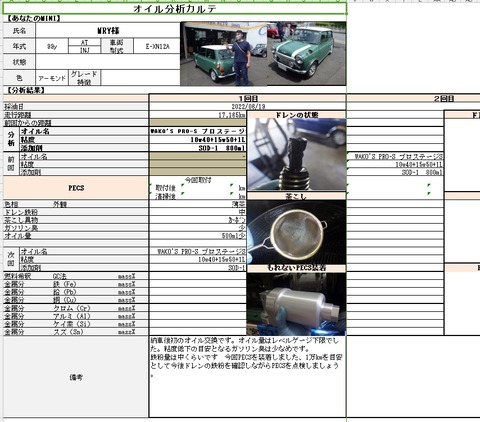
Task: Select the 氏名 label cell
Action: [19, 31]
